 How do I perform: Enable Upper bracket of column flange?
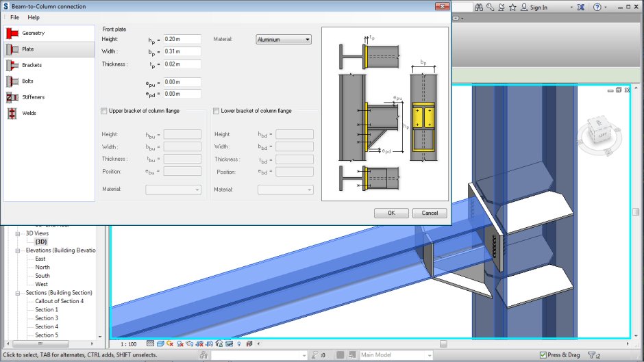tap(104, 111)
